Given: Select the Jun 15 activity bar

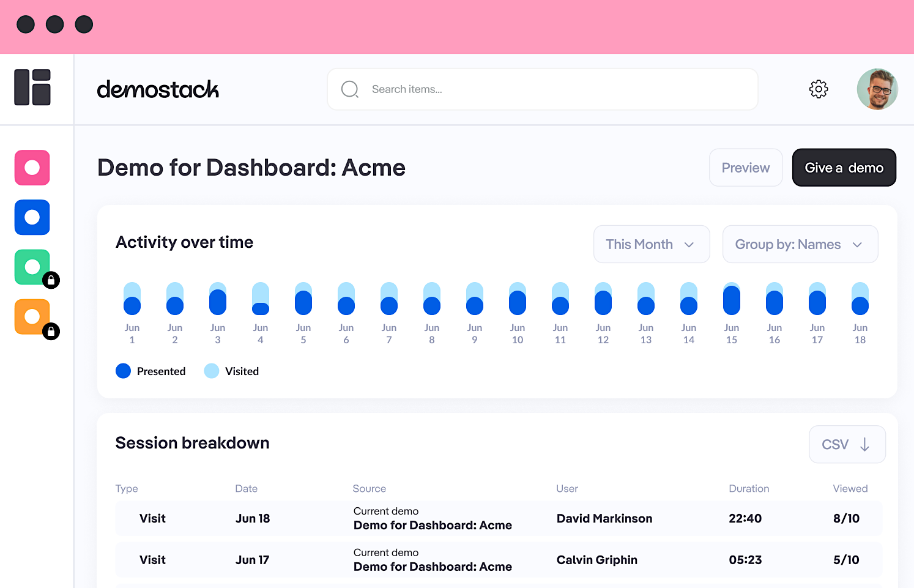Looking at the screenshot, I should pos(732,299).
